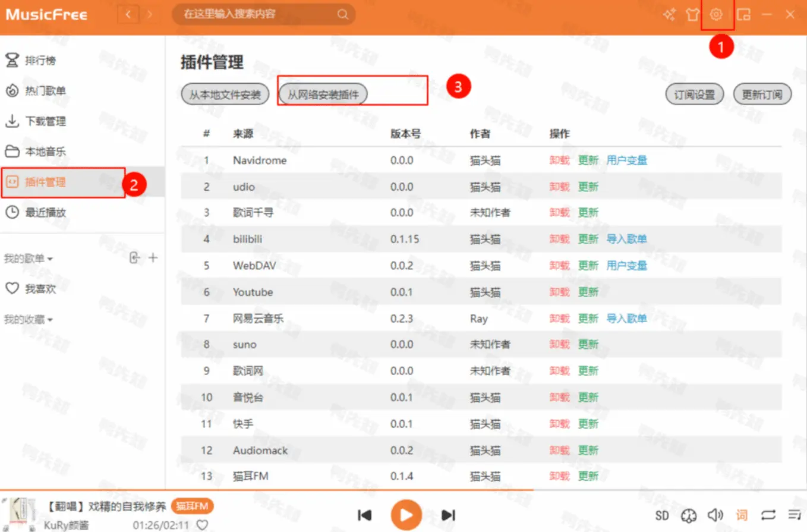This screenshot has height=532, width=807.
Task: Collapse the 我的收藏 section
Action: click(29, 320)
